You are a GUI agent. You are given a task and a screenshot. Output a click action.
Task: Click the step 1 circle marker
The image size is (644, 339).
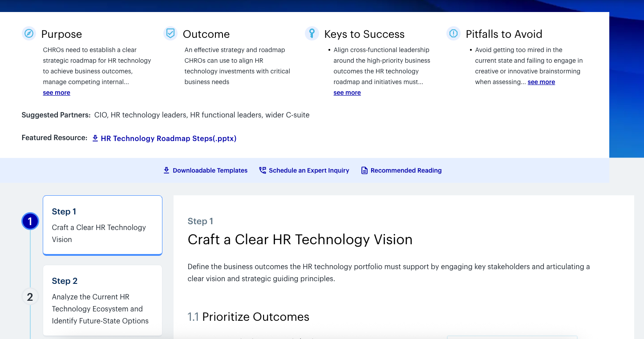30,221
